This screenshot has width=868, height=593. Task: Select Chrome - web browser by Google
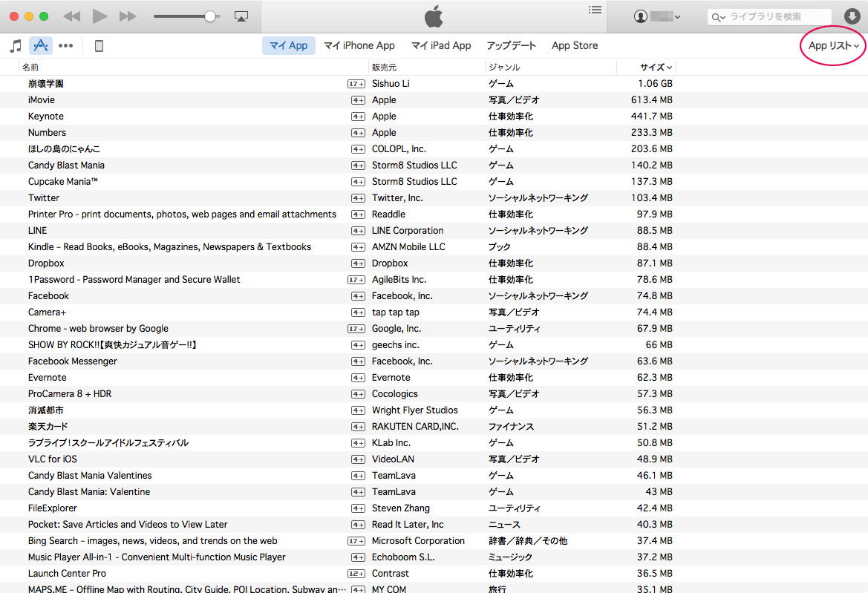tap(98, 329)
